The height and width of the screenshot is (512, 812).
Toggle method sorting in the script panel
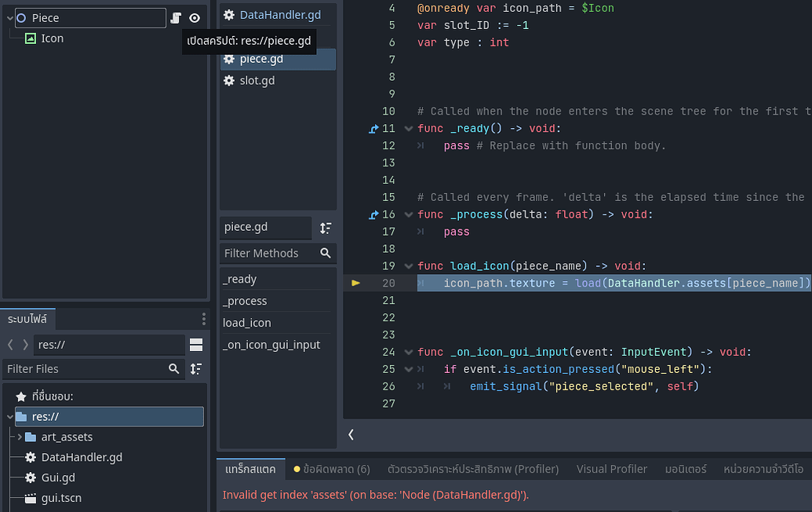(326, 228)
